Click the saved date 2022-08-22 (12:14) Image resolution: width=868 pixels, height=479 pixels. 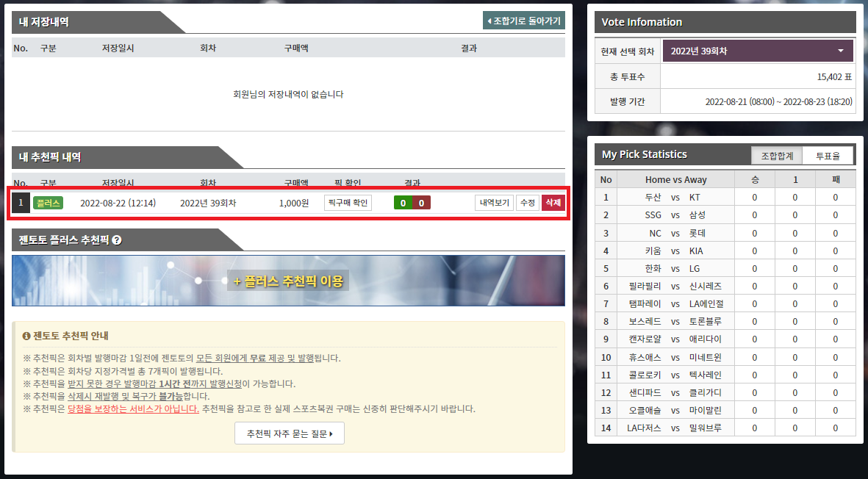118,203
